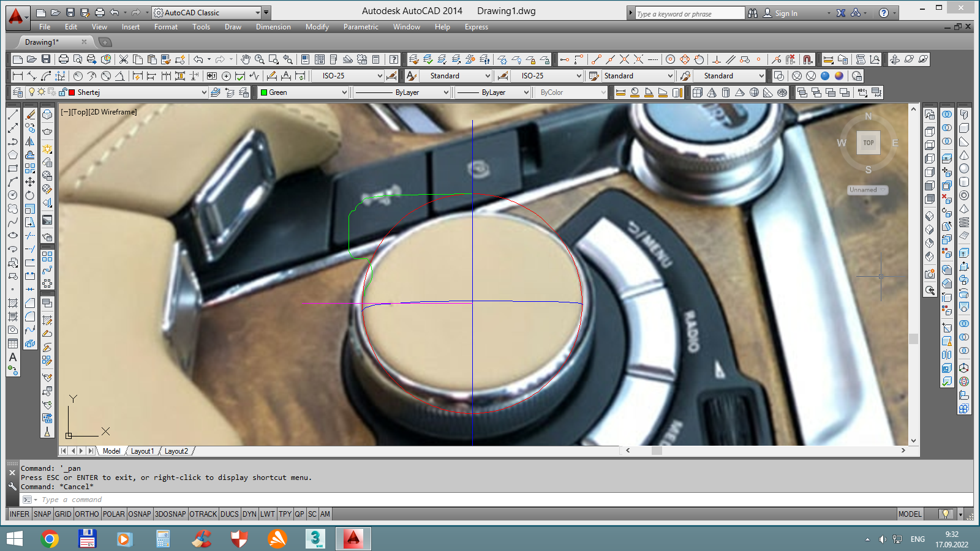The width and height of the screenshot is (980, 551).
Task: Open the File menu
Action: click(x=45, y=27)
